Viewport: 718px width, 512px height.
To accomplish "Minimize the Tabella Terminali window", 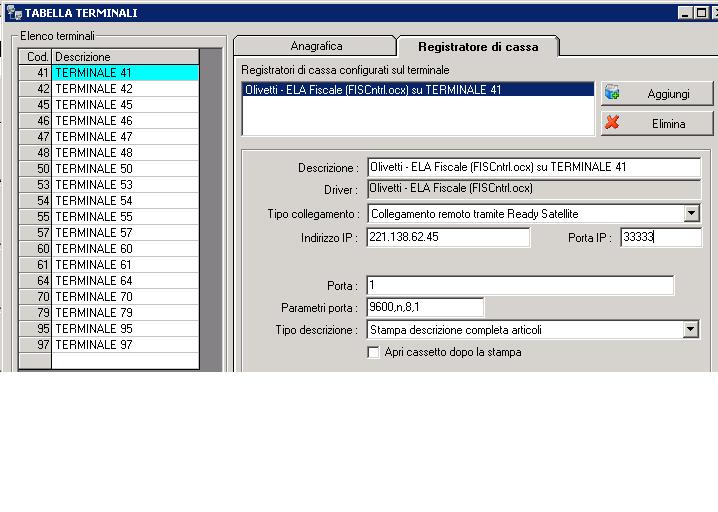I will 685,13.
